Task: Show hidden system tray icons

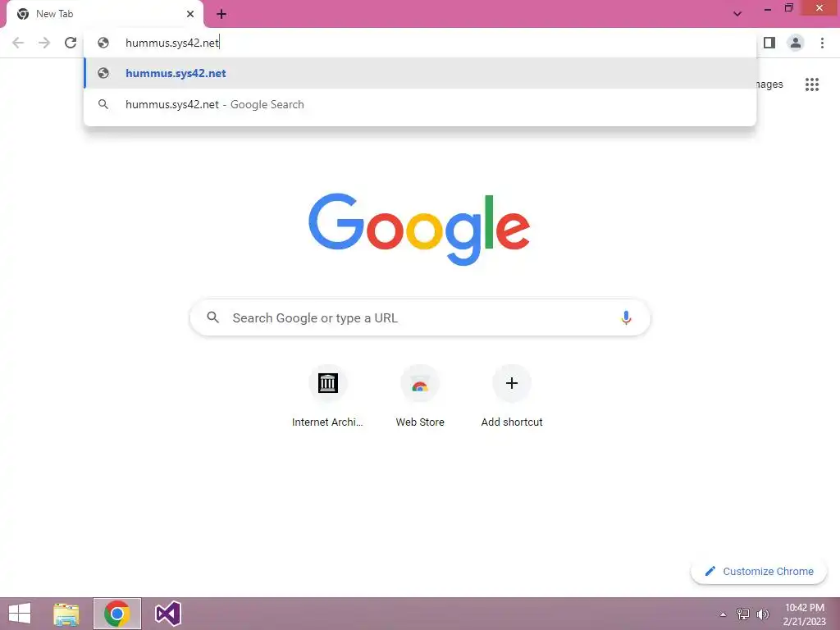Action: [x=724, y=614]
